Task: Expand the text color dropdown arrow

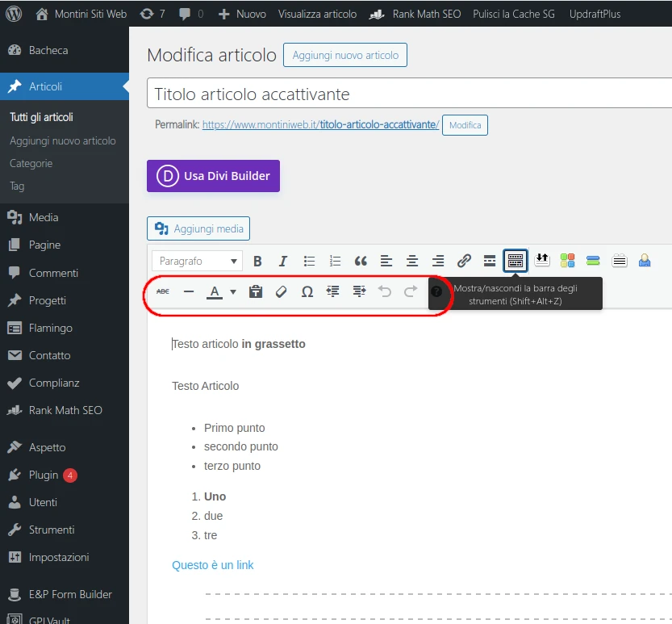Action: coord(233,291)
